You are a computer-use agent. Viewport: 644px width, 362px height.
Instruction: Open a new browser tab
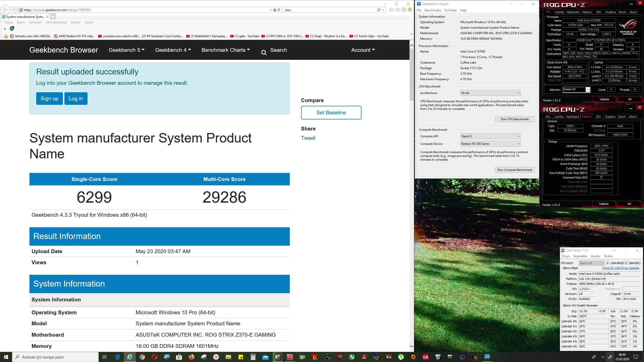(53, 17)
